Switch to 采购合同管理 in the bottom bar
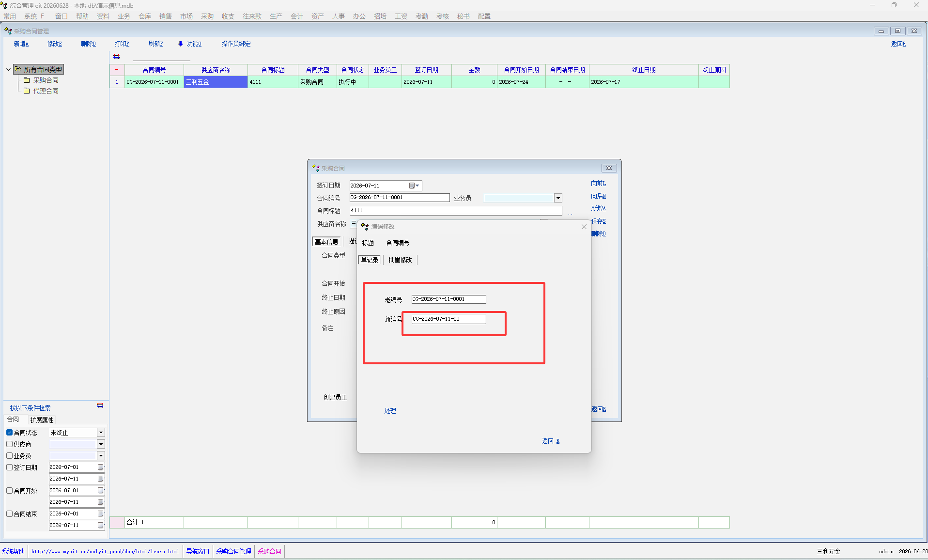Viewport: 928px width, 560px height. (x=233, y=551)
